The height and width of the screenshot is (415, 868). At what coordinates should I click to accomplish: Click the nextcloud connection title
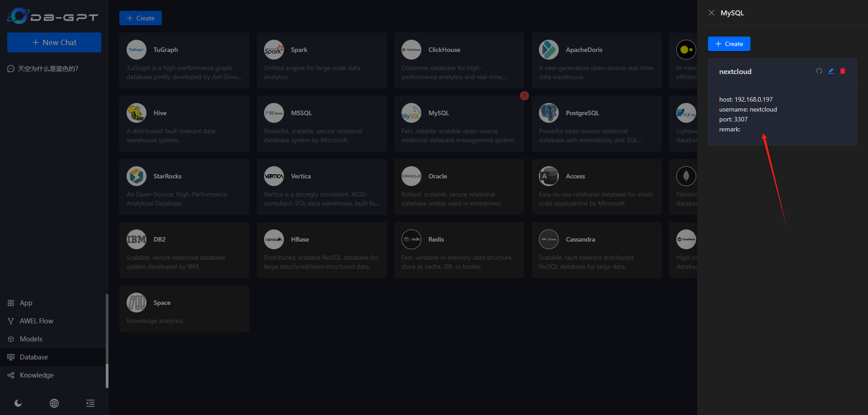[x=735, y=71]
